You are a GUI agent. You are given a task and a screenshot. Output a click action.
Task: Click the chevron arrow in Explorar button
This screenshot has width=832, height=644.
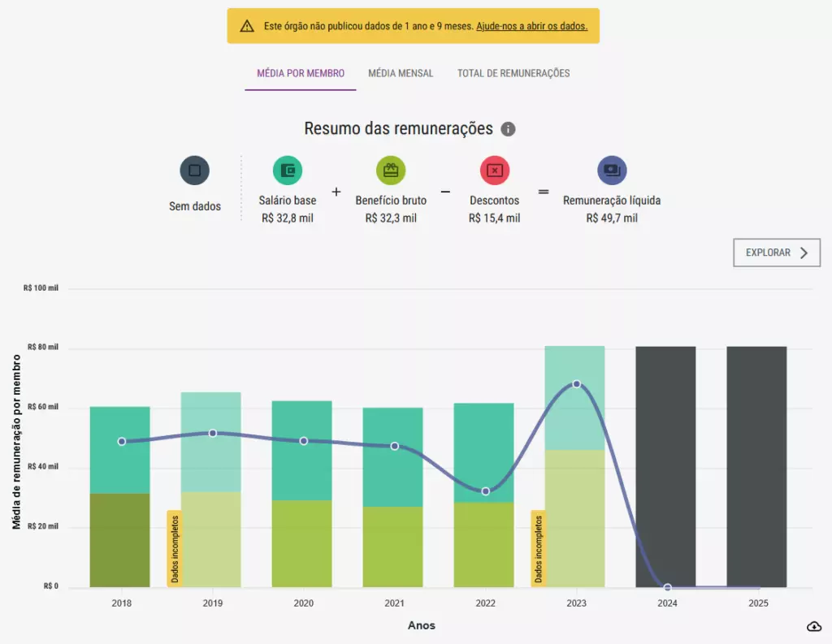804,253
